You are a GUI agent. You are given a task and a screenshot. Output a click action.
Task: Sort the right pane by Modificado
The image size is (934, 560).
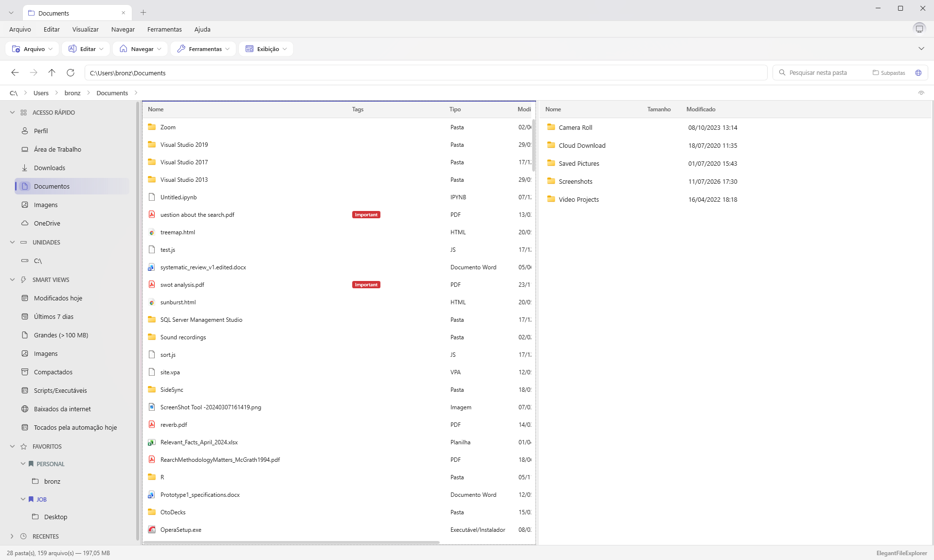700,109
